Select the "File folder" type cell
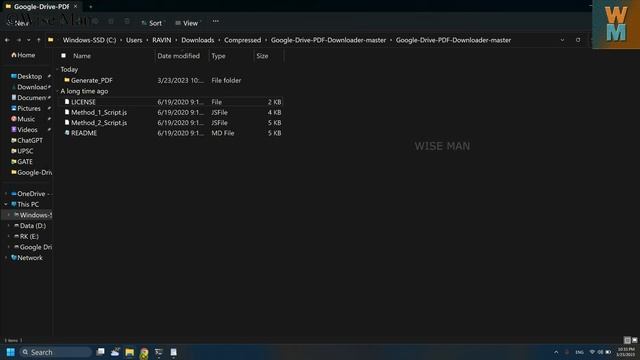The height and width of the screenshot is (360, 640). coord(226,80)
